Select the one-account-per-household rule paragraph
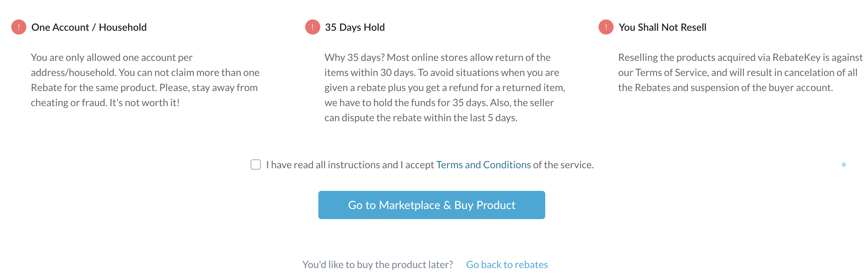This screenshot has height=280, width=868. click(145, 80)
